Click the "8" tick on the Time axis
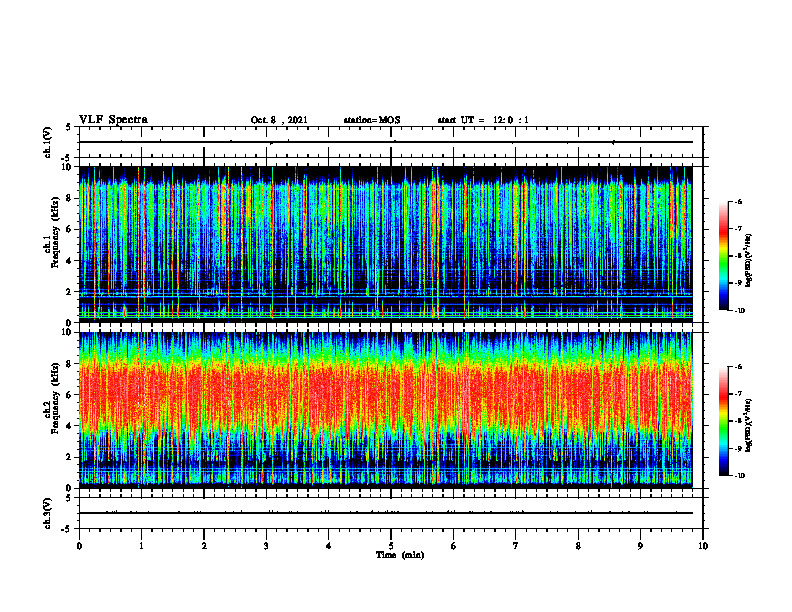Screen dimensions: 792x612 578,546
